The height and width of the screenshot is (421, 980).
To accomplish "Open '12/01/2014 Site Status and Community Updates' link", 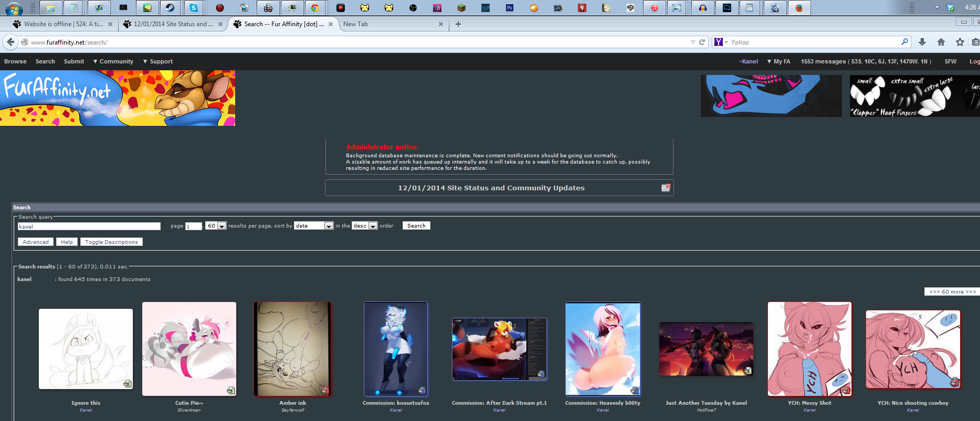I will click(x=491, y=188).
